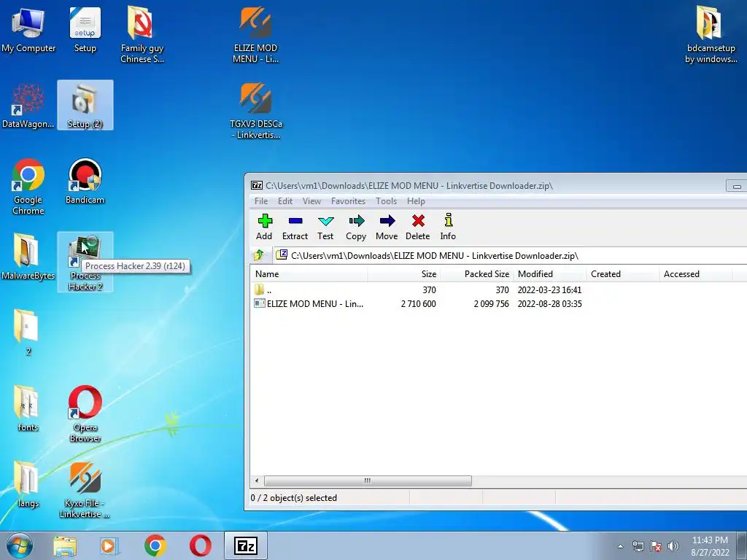This screenshot has width=747, height=560.
Task: Open Action Center flag tray icon
Action: [x=656, y=546]
